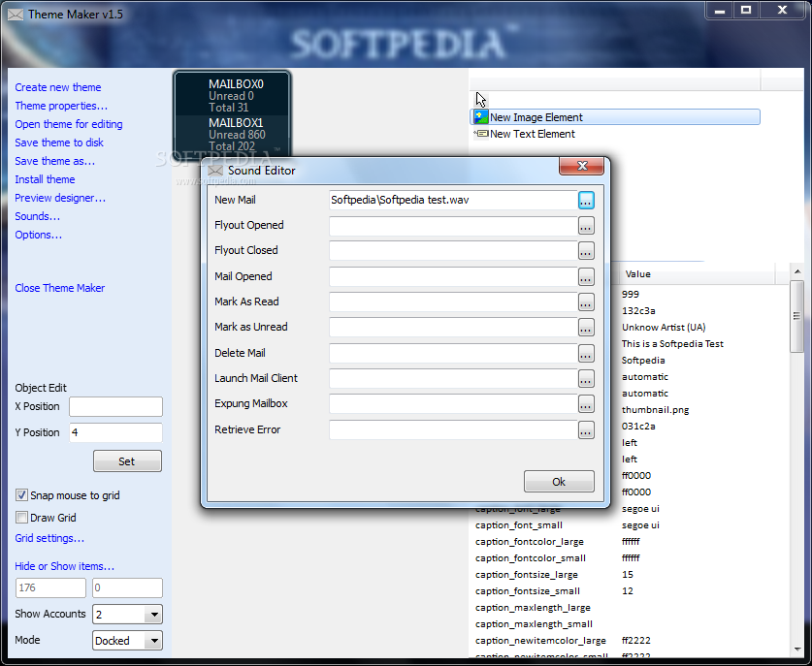Close the Sound Editor dialog

coord(581,166)
